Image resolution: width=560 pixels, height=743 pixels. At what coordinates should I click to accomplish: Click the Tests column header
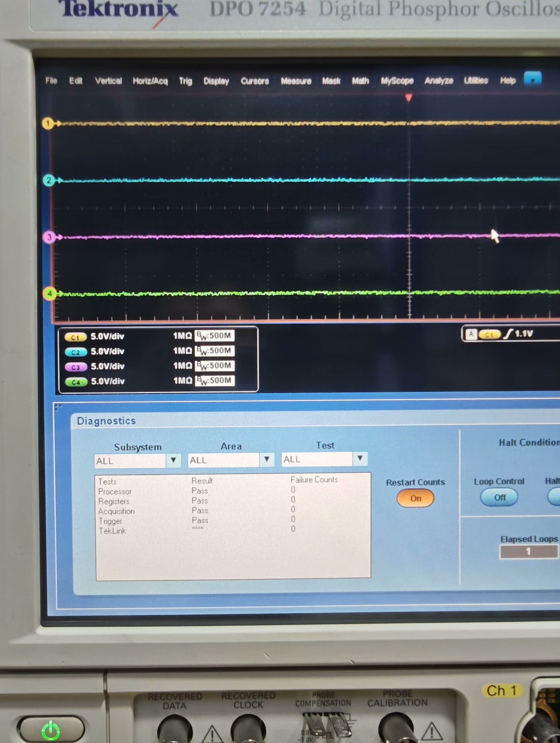pyautogui.click(x=107, y=482)
